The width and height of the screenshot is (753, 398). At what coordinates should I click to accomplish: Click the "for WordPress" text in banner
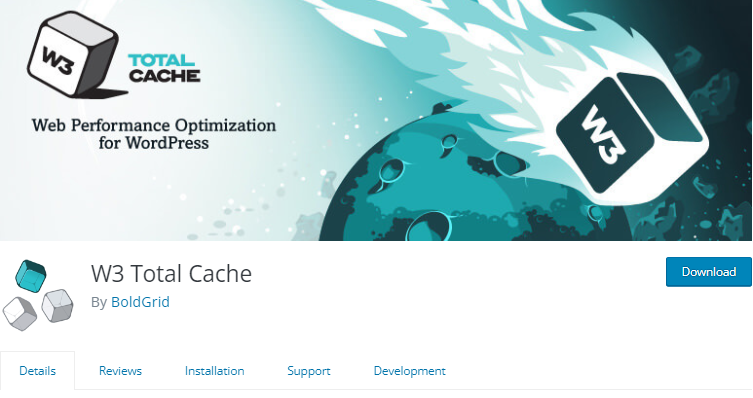pyautogui.click(x=154, y=143)
